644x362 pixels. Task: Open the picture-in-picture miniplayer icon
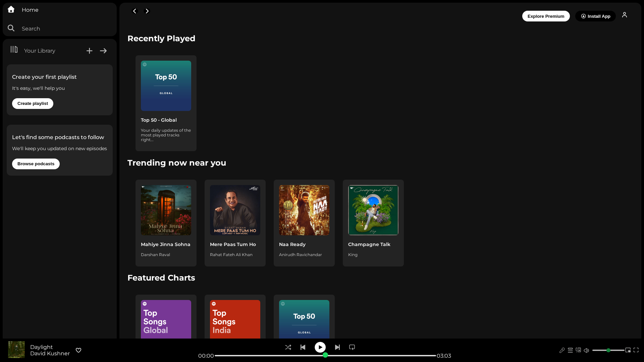(628, 350)
